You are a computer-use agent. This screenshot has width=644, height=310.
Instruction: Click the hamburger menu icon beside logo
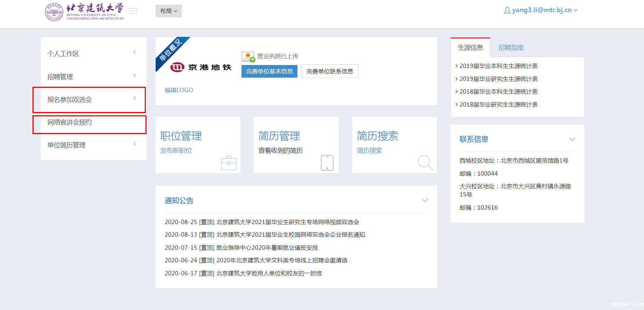pyautogui.click(x=133, y=11)
